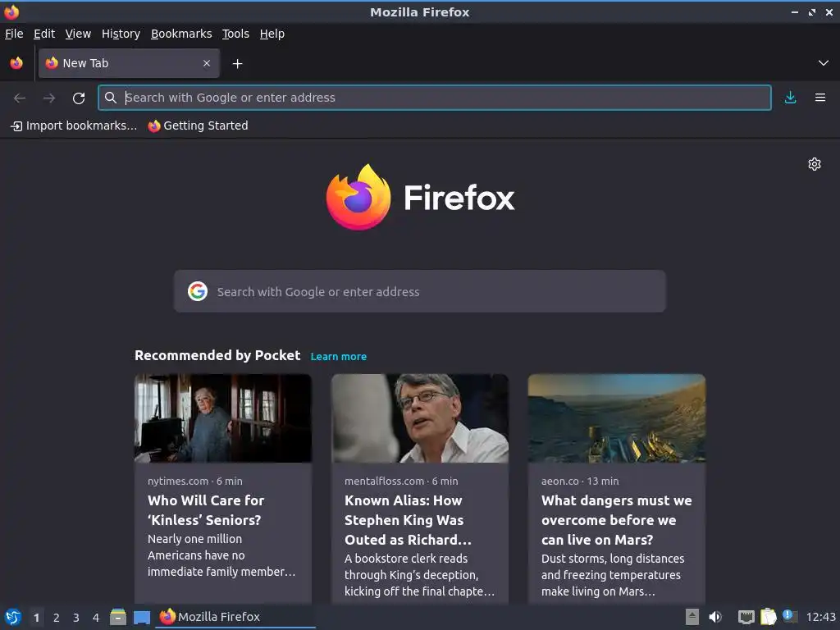Switch to workspace 2
Viewport: 840px width, 630px height.
57,618
